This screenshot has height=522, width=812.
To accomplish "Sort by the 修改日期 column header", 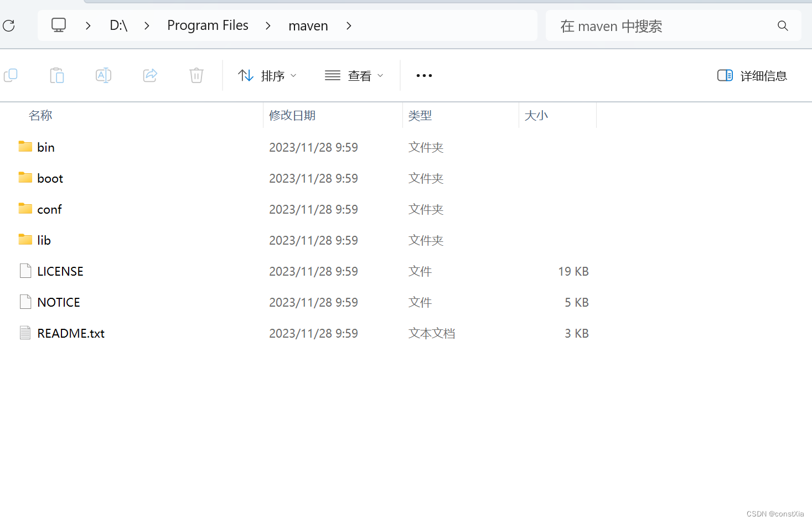I will click(292, 115).
